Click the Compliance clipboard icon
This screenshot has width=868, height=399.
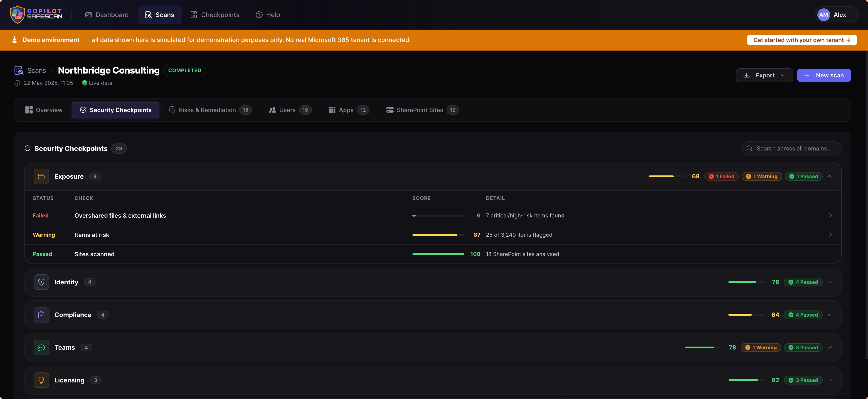41,315
